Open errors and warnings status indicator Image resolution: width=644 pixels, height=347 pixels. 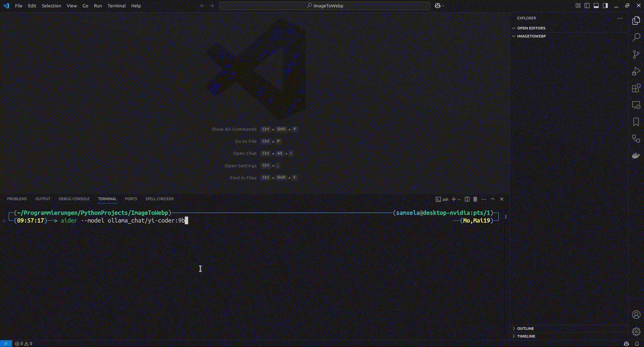coord(23,344)
